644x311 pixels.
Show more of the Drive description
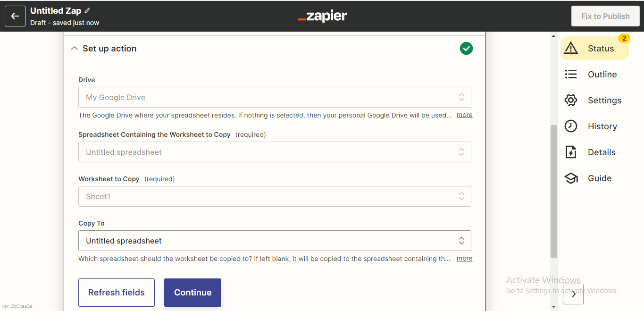(464, 115)
